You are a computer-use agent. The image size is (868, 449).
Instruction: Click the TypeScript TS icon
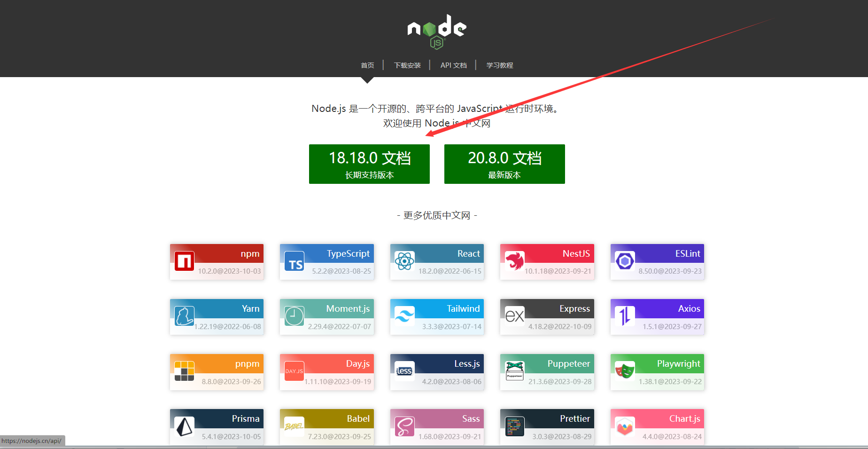pos(294,261)
